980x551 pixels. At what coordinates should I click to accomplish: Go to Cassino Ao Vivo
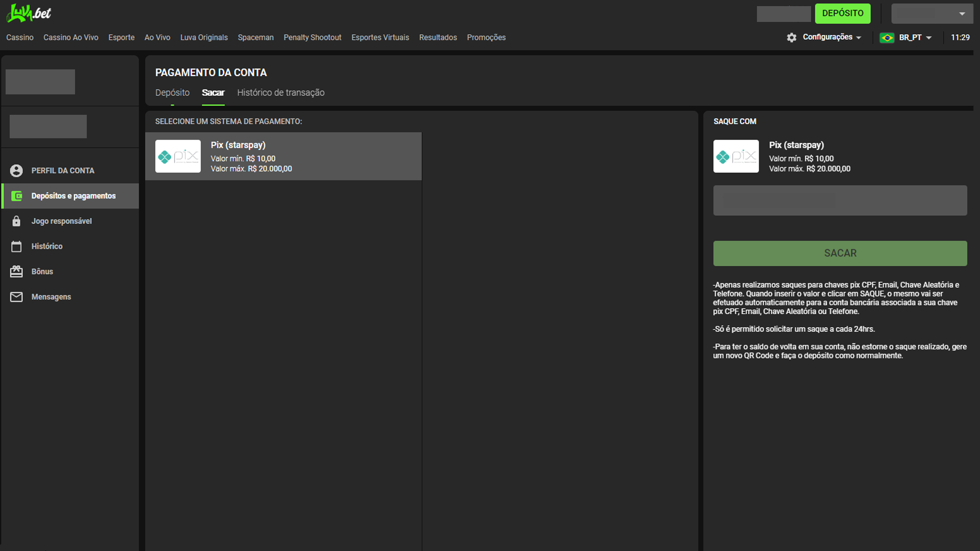(71, 38)
